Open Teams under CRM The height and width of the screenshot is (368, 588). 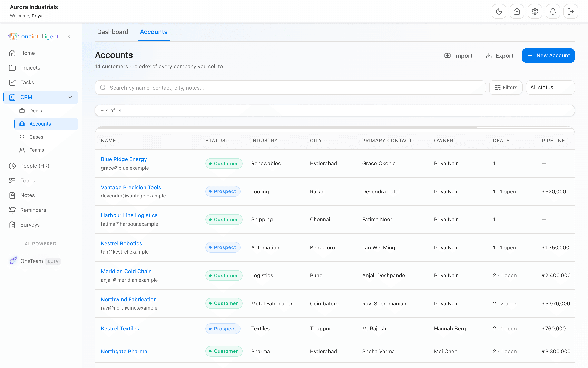tap(46, 150)
